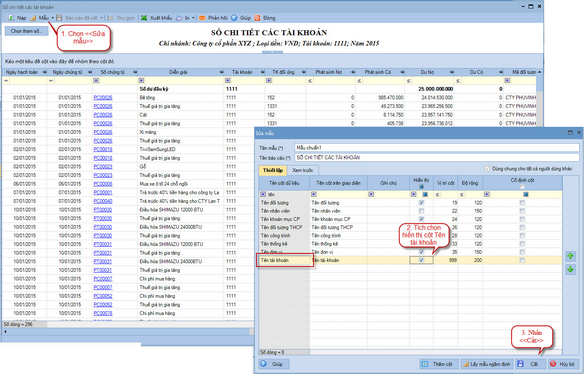Pin the Phát sinh Nợ column header
The image size is (584, 374).
pos(353,72)
